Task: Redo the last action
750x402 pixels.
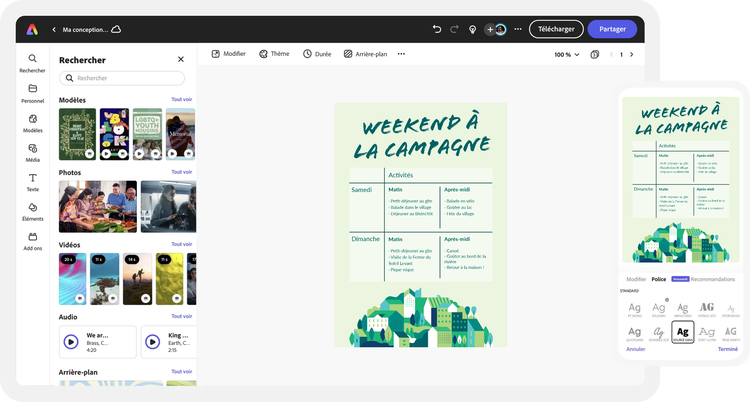Action: coord(454,29)
